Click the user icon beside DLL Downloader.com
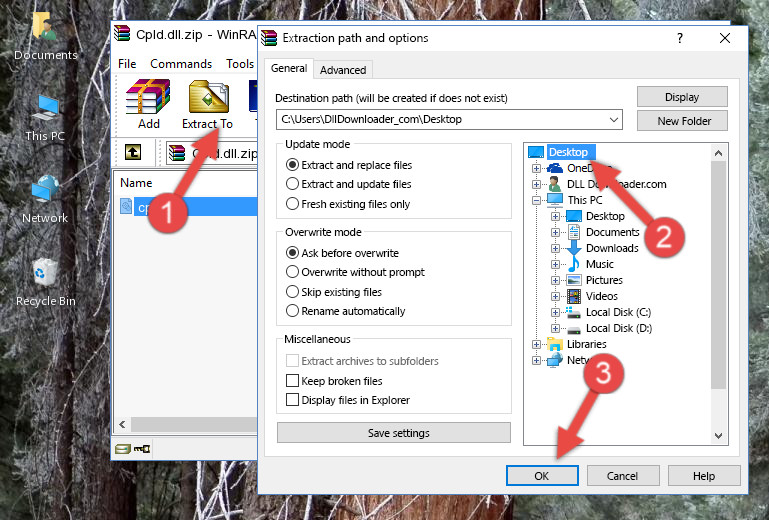This screenshot has height=520, width=769. point(555,184)
